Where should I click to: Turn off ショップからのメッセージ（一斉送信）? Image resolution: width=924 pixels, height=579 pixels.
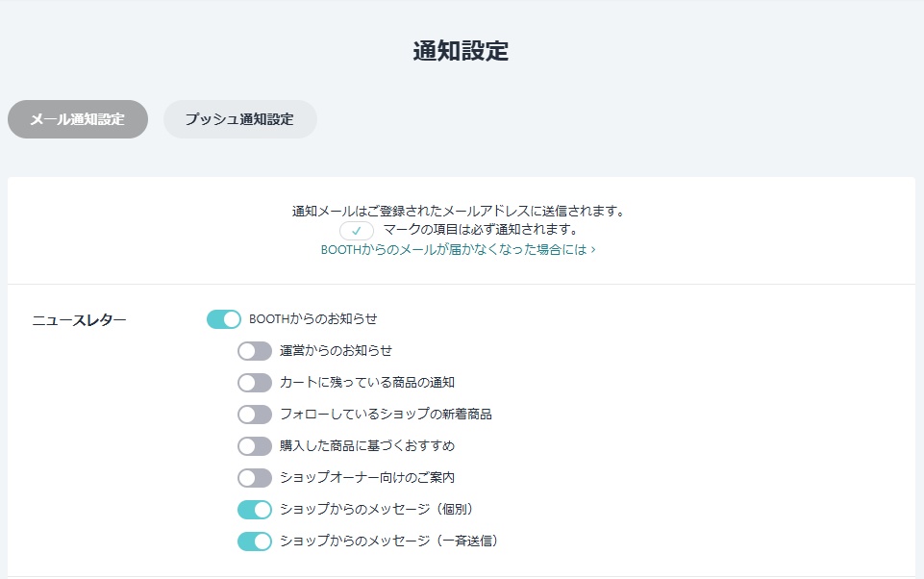click(254, 541)
